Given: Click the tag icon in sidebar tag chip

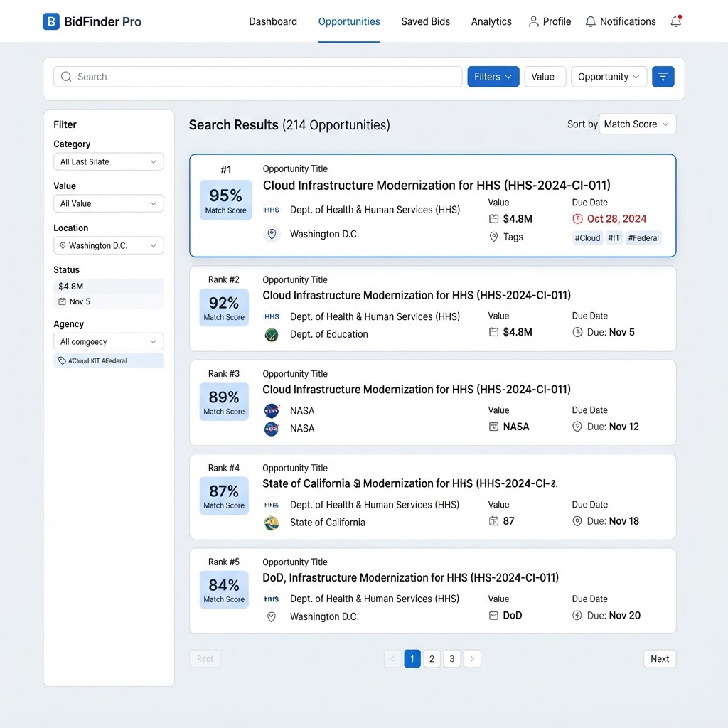Looking at the screenshot, I should (x=62, y=360).
